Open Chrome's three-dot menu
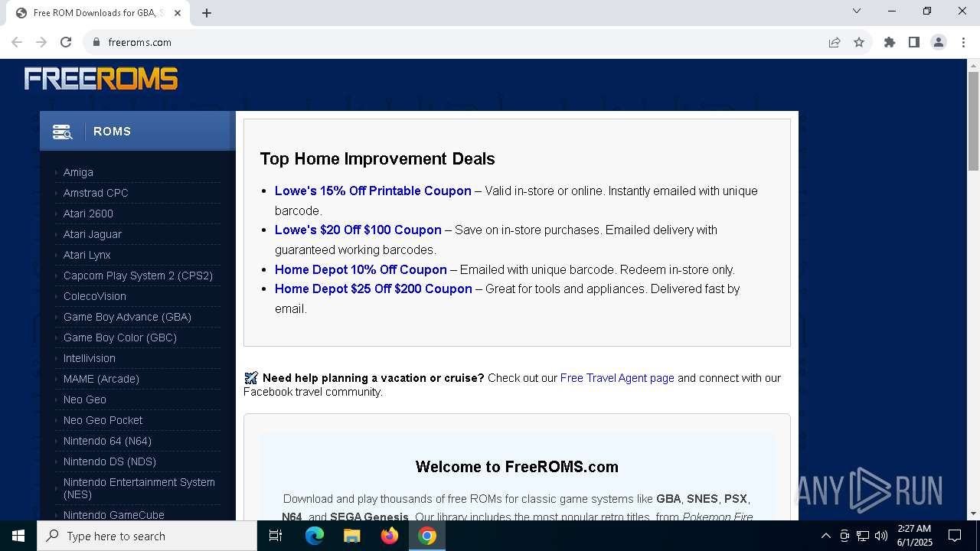The image size is (980, 551). pos(963,42)
